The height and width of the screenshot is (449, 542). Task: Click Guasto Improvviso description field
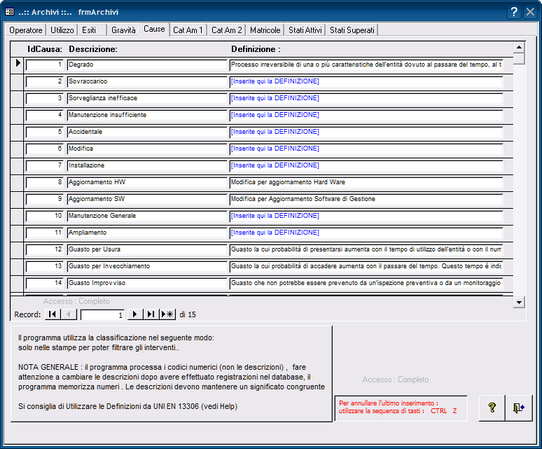(x=147, y=283)
